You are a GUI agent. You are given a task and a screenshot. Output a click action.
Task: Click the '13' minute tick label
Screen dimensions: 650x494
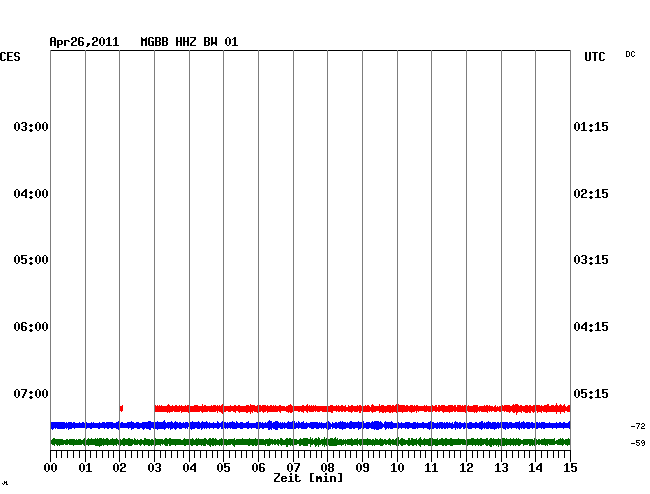(x=501, y=467)
